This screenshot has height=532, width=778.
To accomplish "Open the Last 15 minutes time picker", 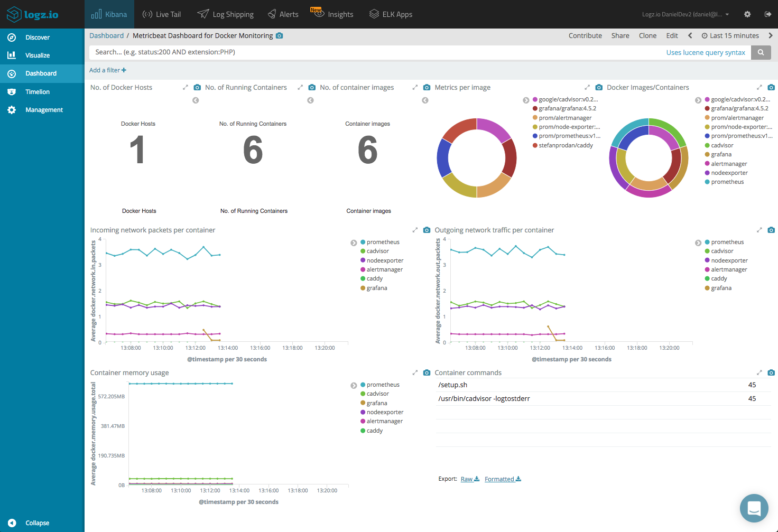I will tap(730, 36).
